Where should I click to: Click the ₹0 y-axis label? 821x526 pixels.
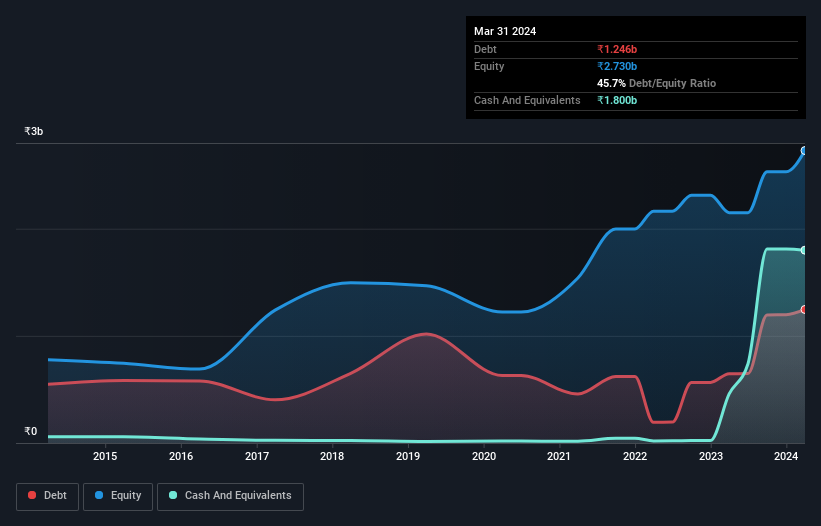pyautogui.click(x=30, y=431)
